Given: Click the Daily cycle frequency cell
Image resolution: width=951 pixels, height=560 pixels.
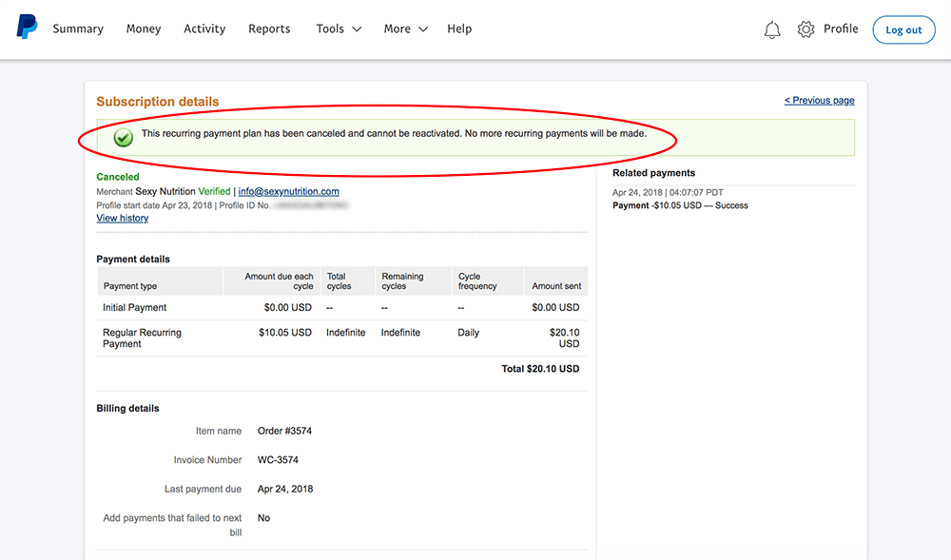Looking at the screenshot, I should 468,332.
